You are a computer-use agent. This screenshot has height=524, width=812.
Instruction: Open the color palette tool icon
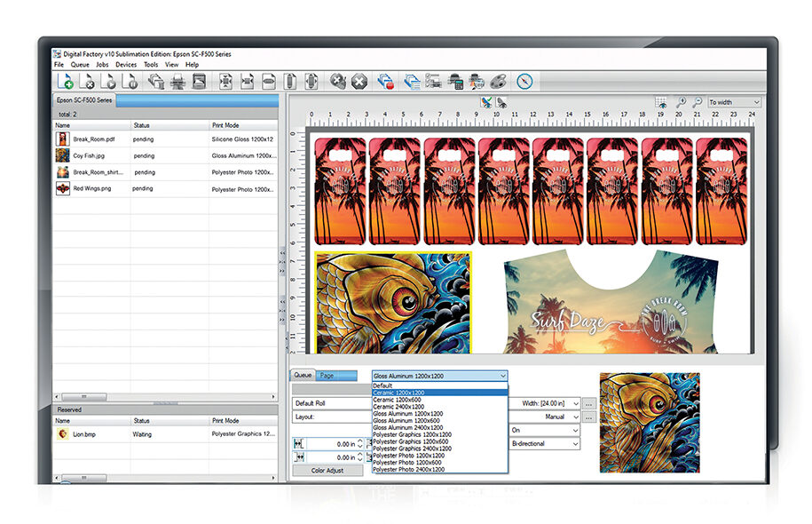click(498, 82)
